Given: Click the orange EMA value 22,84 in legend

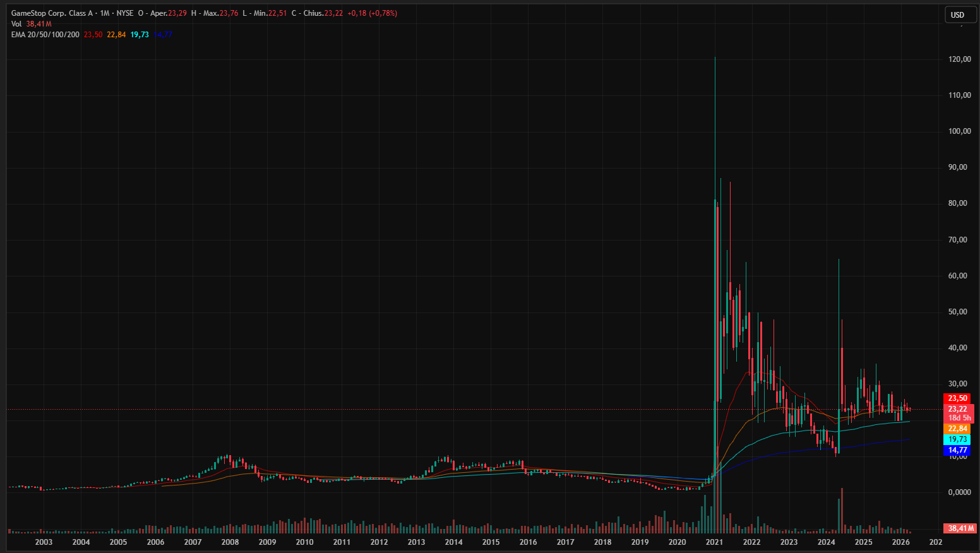Looking at the screenshot, I should [x=116, y=35].
